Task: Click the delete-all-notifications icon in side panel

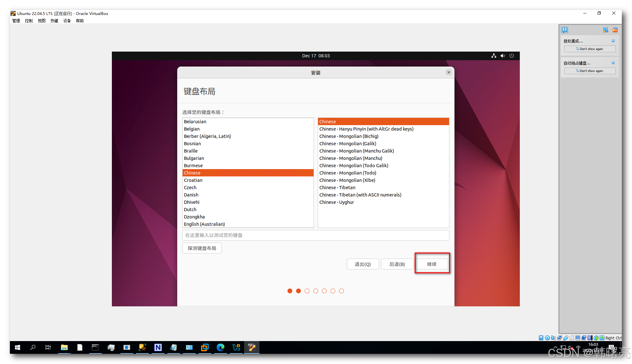Action: click(x=615, y=30)
